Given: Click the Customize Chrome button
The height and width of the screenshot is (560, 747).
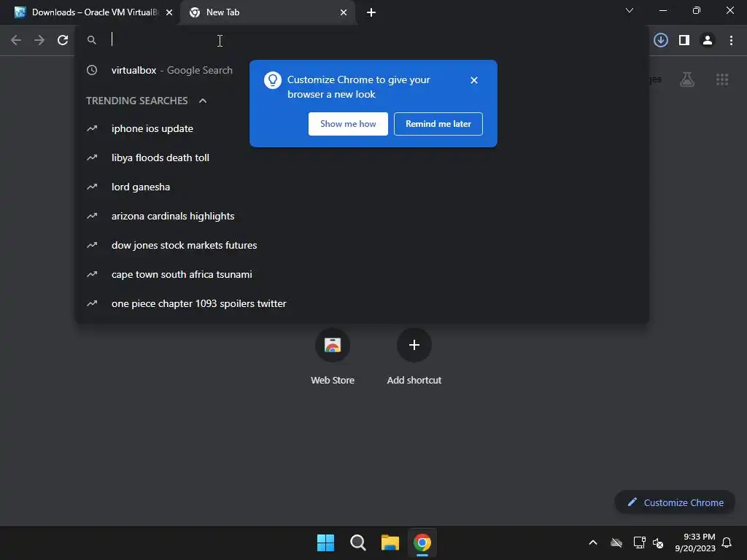Looking at the screenshot, I should point(675,502).
